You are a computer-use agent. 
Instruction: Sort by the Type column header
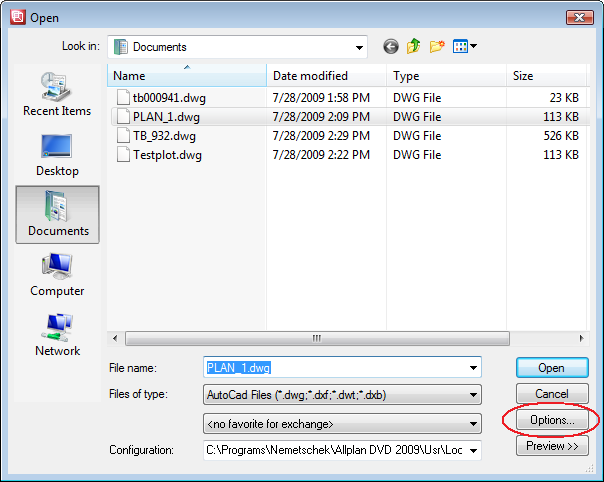point(446,76)
